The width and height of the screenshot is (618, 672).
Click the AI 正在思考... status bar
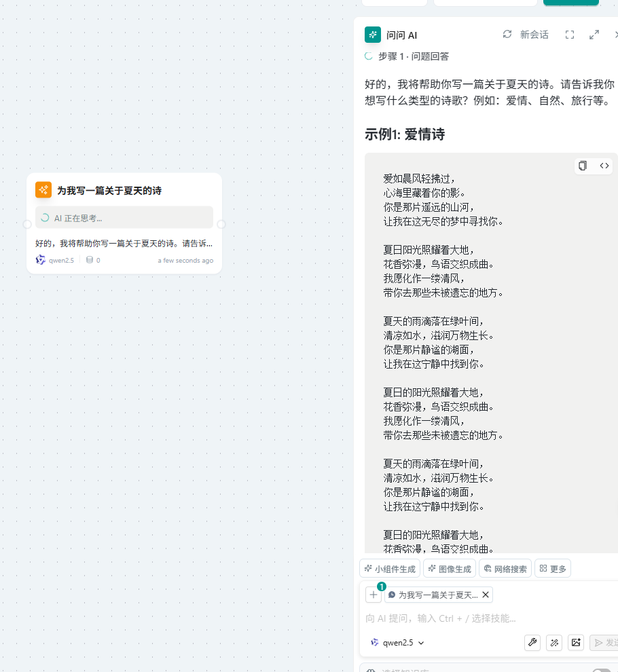tap(124, 218)
